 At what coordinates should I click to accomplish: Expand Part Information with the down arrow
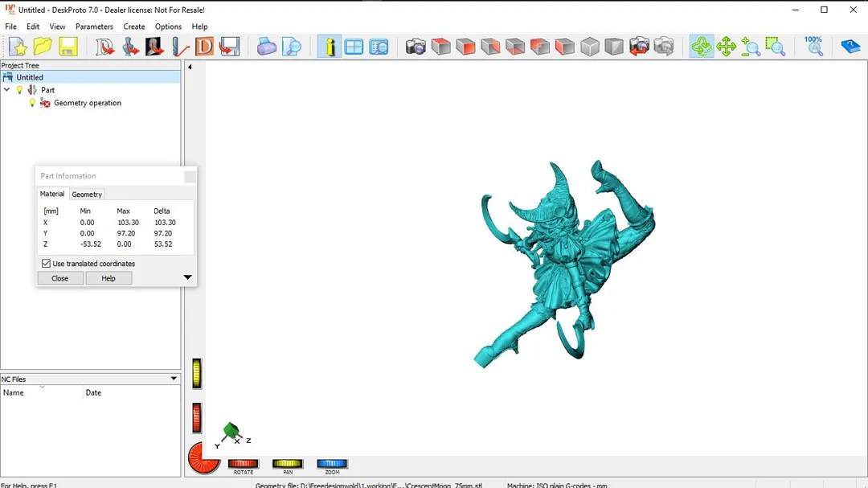coord(187,277)
